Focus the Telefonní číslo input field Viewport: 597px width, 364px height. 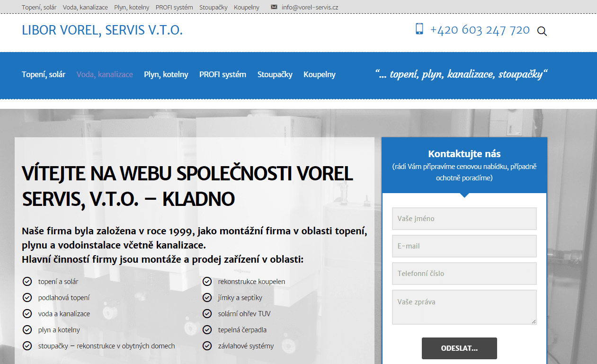tap(464, 274)
